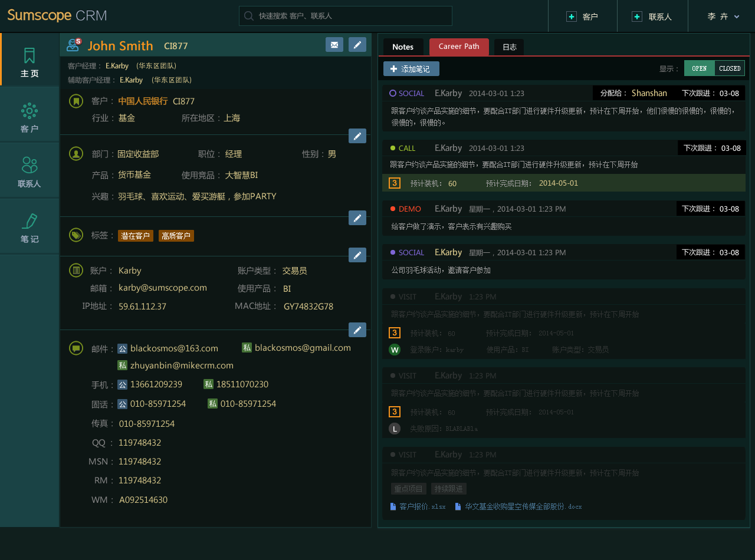
Task: Click the 公司羽毛球活动 SOCIAL note text
Action: [441, 270]
